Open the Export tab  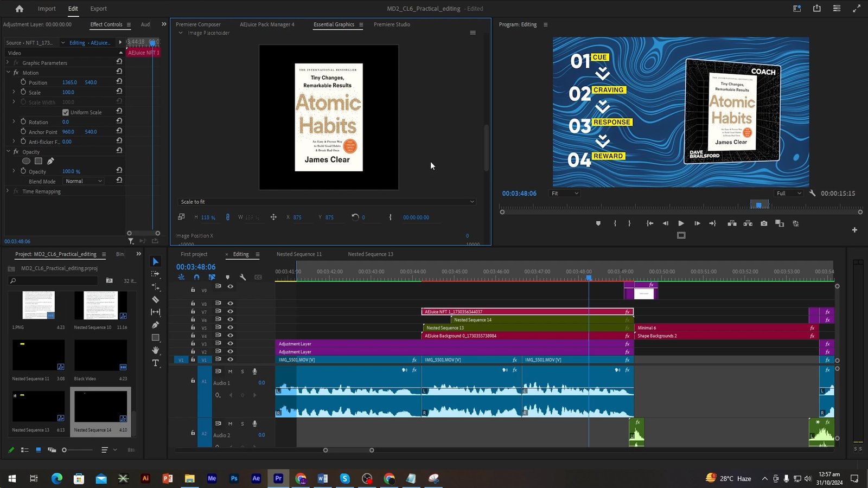pos(98,9)
